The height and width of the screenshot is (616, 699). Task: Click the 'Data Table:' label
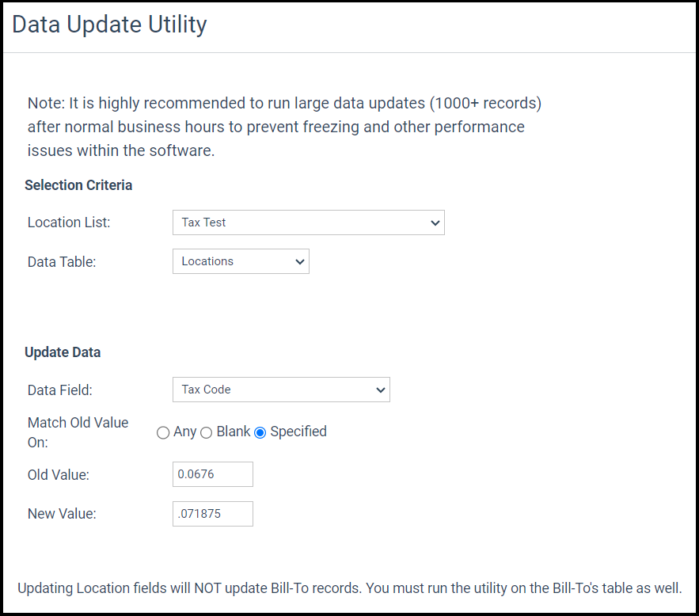(62, 261)
